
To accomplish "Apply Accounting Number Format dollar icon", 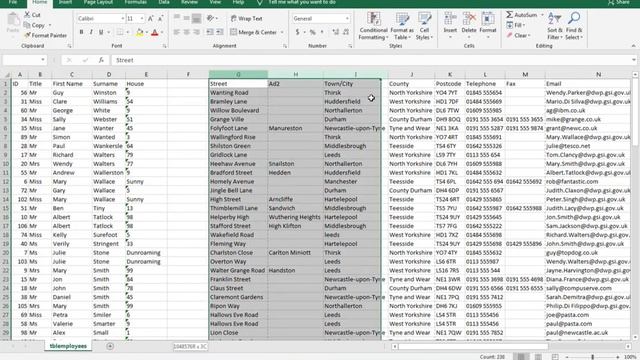I will (x=298, y=32).
